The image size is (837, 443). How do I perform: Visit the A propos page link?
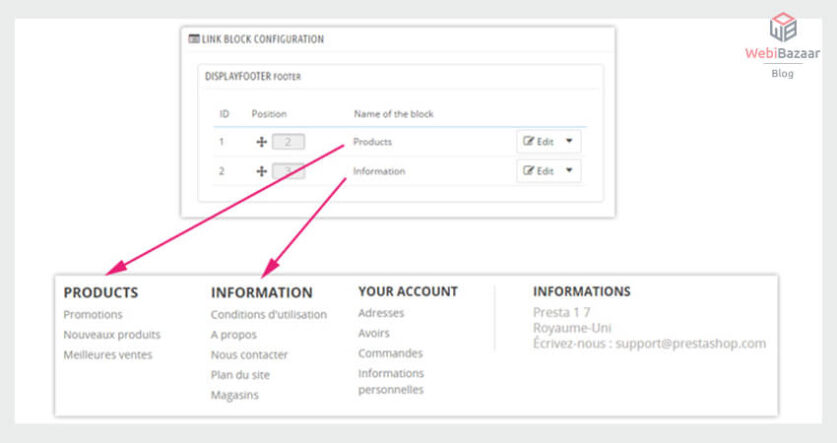point(233,335)
